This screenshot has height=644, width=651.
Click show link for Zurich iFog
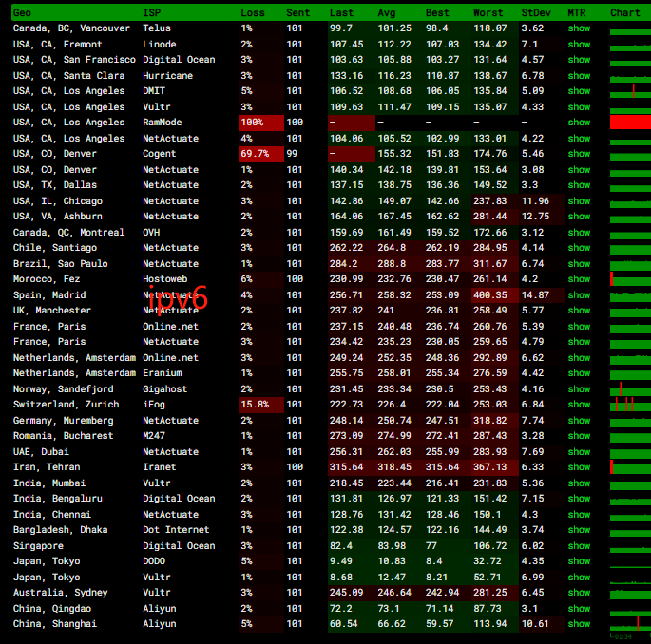(579, 405)
